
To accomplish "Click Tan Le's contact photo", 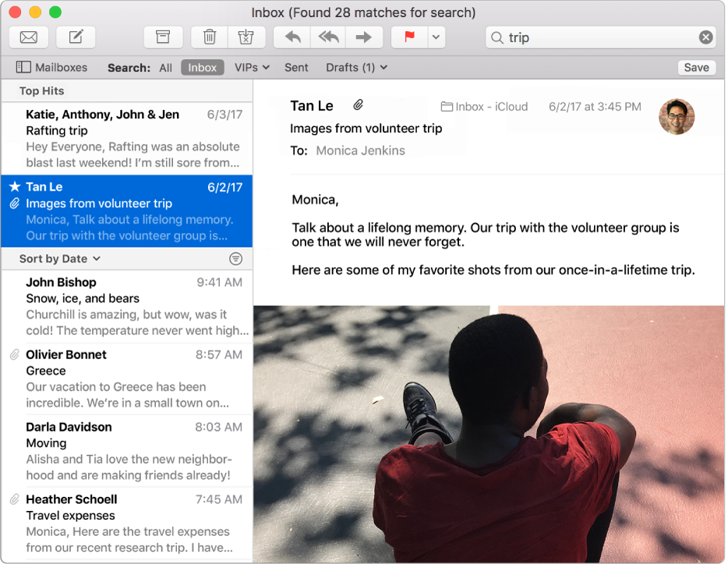I will [x=677, y=117].
